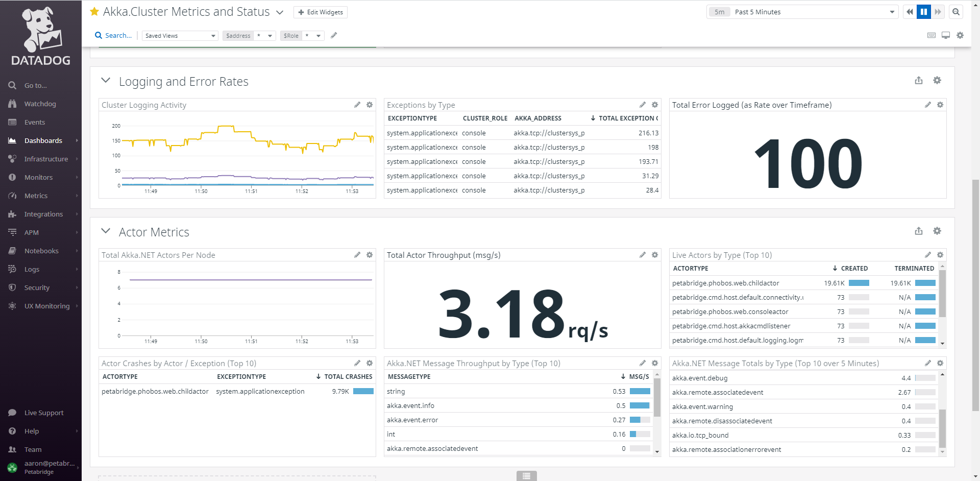Open UX Monitoring menu in sidebar
980x481 pixels.
(x=41, y=306)
